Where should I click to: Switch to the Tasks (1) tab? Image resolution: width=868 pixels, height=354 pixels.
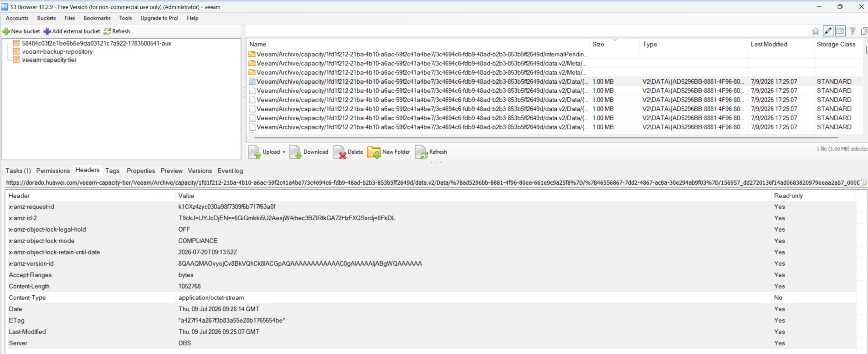pos(18,171)
